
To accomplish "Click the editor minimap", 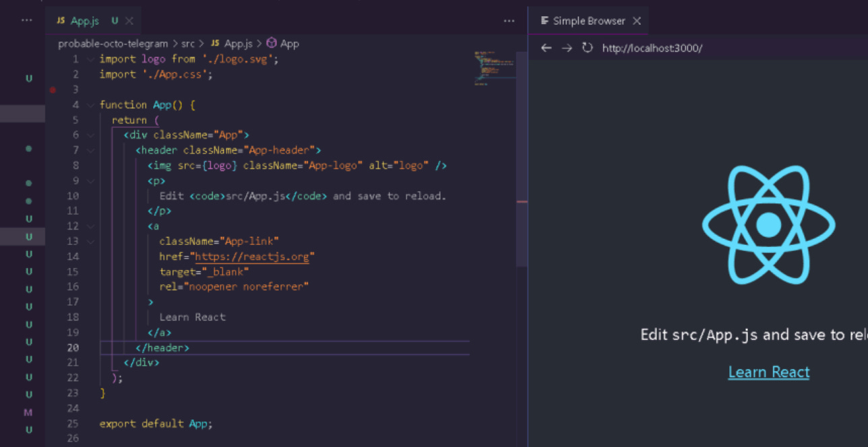I will pos(494,67).
